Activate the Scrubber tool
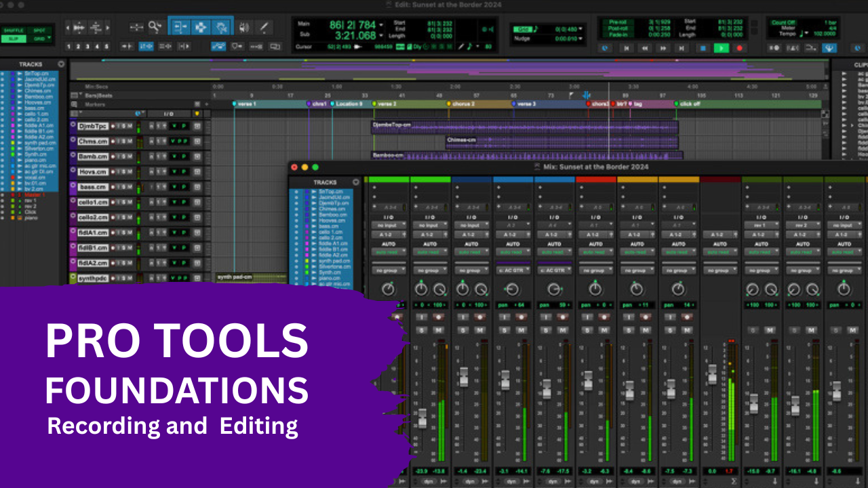 244,27
